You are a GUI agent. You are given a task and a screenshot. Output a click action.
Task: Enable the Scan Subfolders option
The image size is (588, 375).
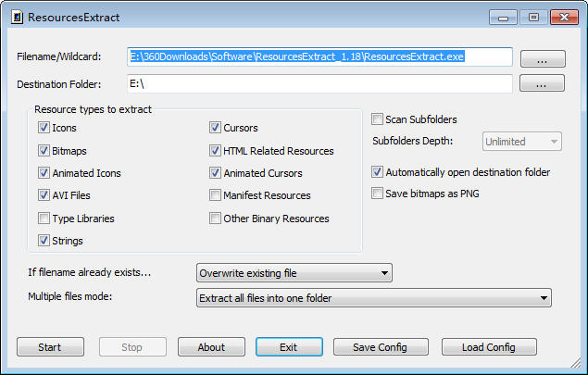point(377,119)
